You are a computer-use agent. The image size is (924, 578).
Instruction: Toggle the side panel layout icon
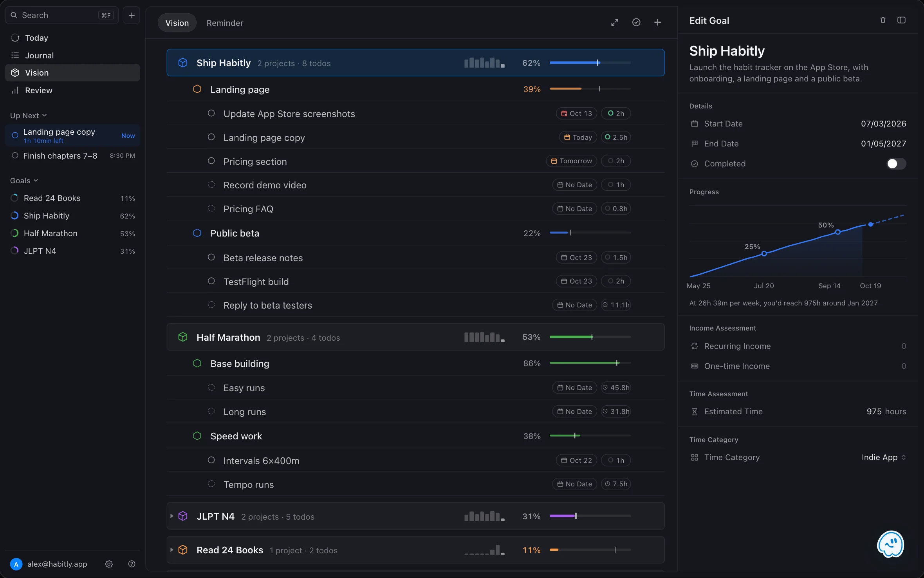901,20
